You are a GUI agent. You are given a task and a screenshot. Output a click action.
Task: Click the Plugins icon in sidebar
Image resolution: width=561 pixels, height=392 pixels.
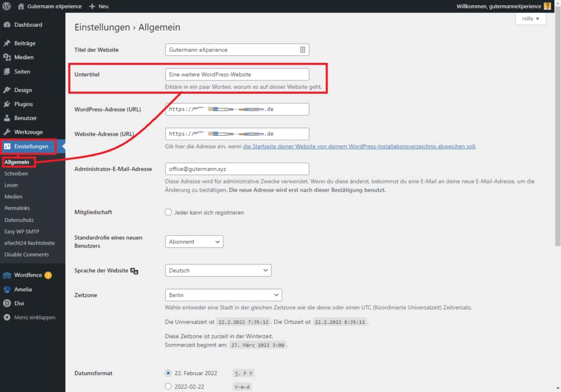[7, 104]
